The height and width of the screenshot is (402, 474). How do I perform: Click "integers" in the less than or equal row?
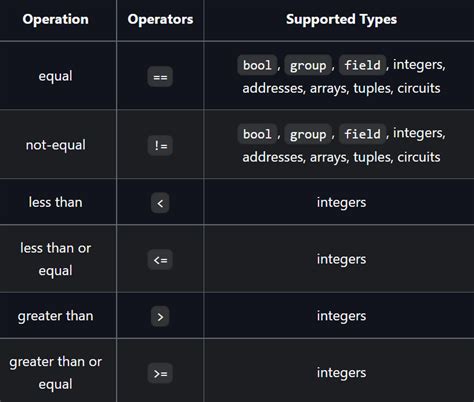341,259
